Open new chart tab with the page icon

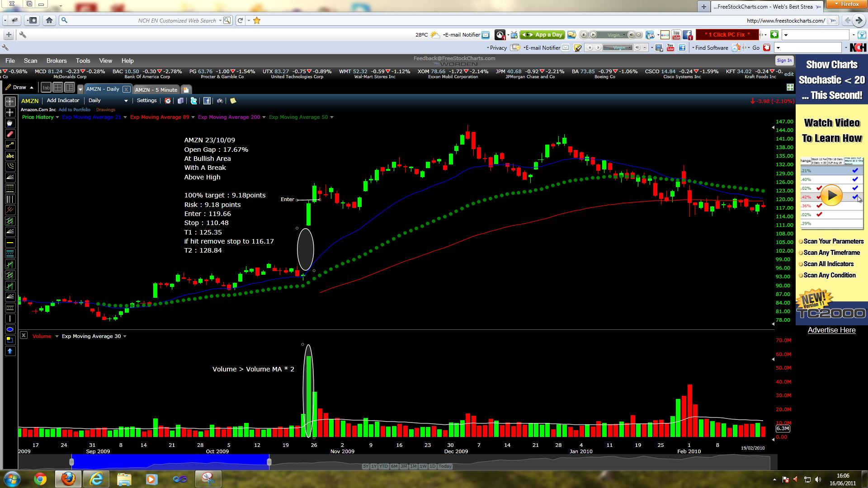click(186, 89)
